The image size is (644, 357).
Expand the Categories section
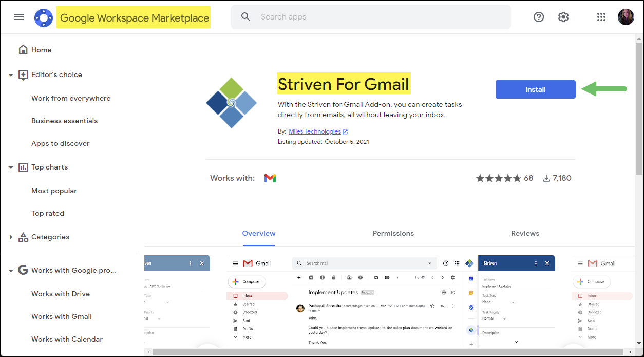11,237
